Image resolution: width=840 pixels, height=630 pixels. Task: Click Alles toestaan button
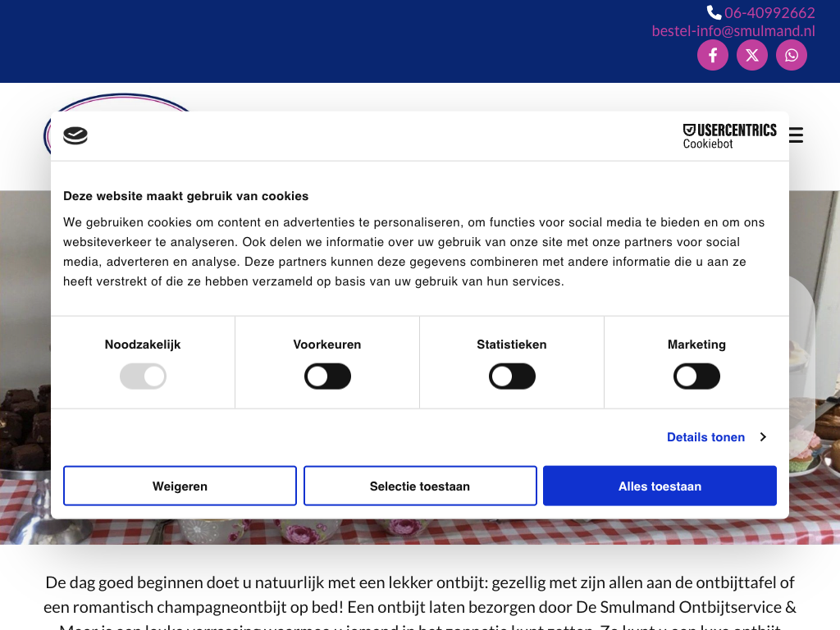point(660,486)
